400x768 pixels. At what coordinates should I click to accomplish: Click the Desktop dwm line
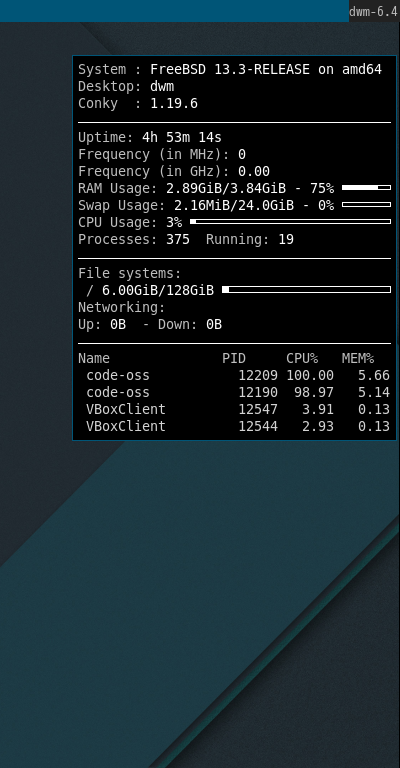[126, 87]
